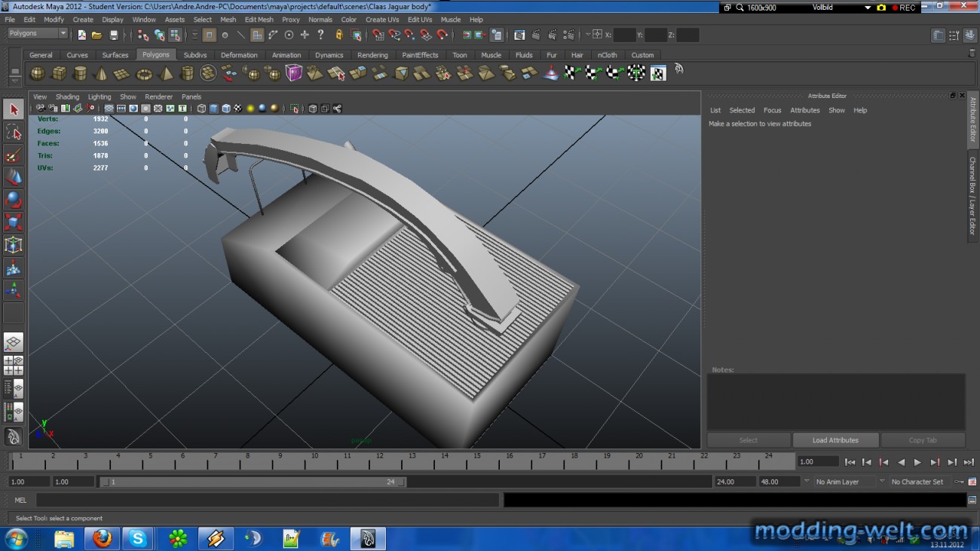Click the purple cube shelf icon
Viewport: 980px width, 551px height.
tap(294, 73)
